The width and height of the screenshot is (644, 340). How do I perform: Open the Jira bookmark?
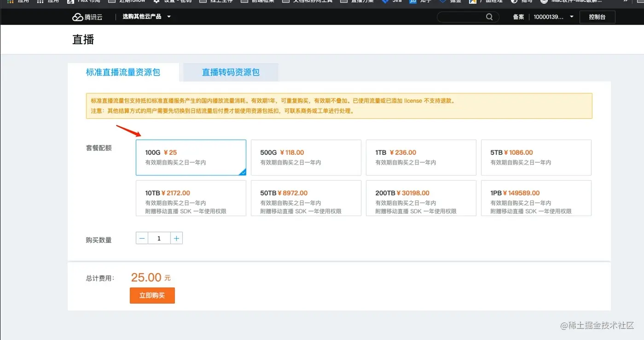(x=392, y=2)
